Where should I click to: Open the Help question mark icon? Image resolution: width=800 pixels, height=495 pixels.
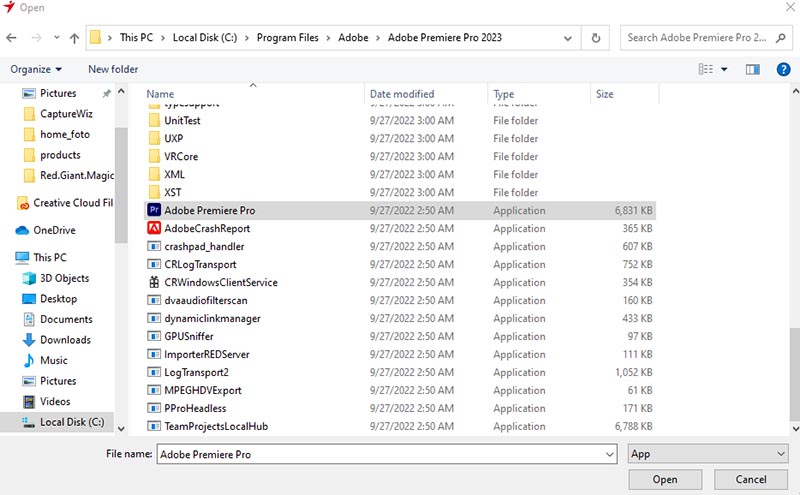(x=783, y=69)
